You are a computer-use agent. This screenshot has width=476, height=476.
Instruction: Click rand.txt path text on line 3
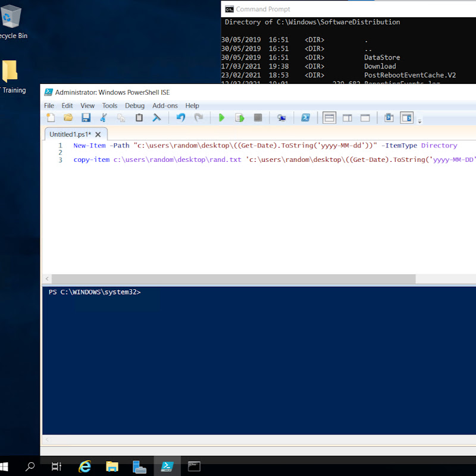click(226, 159)
